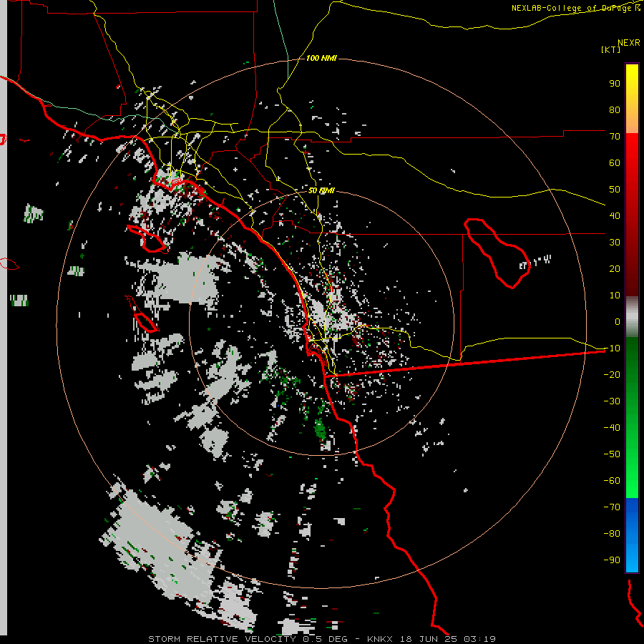This screenshot has width=644, height=644.
Task: Click the 70 value on velocity scale
Action: (615, 137)
